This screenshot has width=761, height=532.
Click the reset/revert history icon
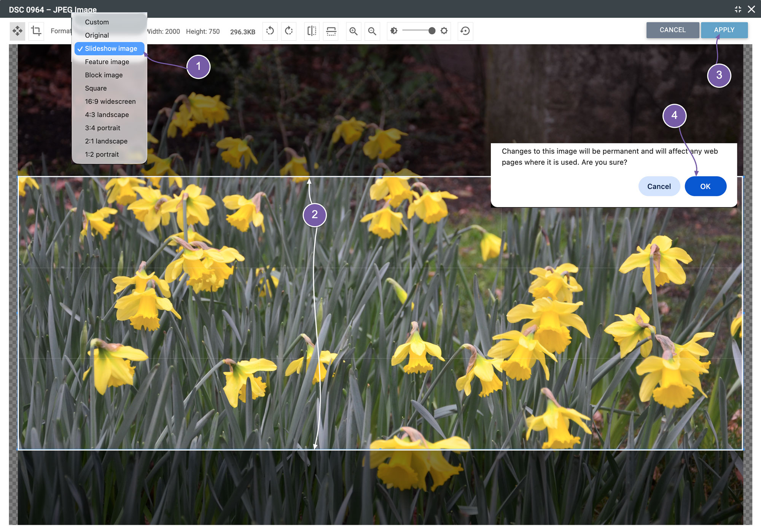(x=465, y=31)
